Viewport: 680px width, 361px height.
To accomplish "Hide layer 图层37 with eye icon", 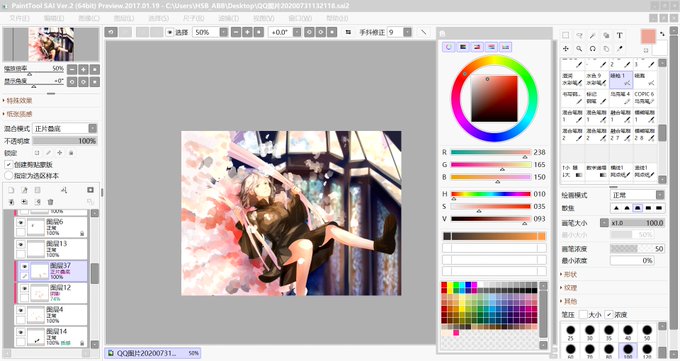I will coord(24,266).
